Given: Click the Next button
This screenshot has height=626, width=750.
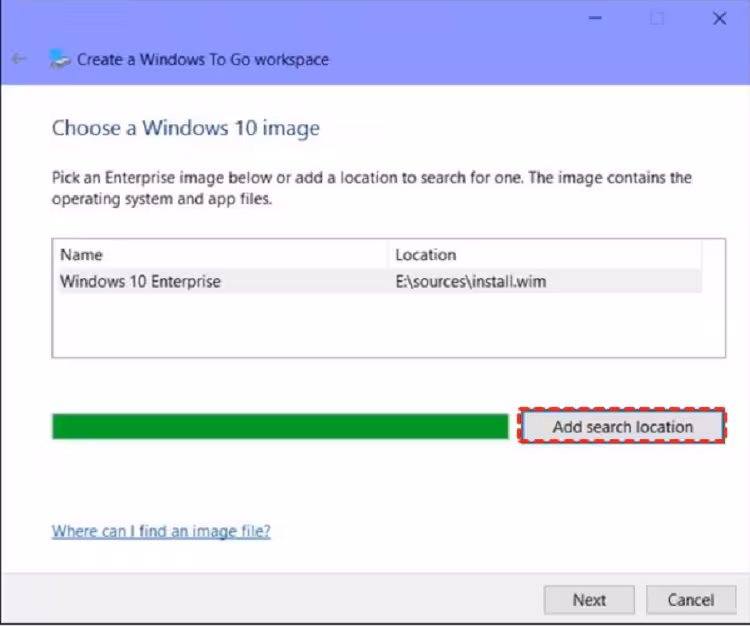Looking at the screenshot, I should click(589, 600).
